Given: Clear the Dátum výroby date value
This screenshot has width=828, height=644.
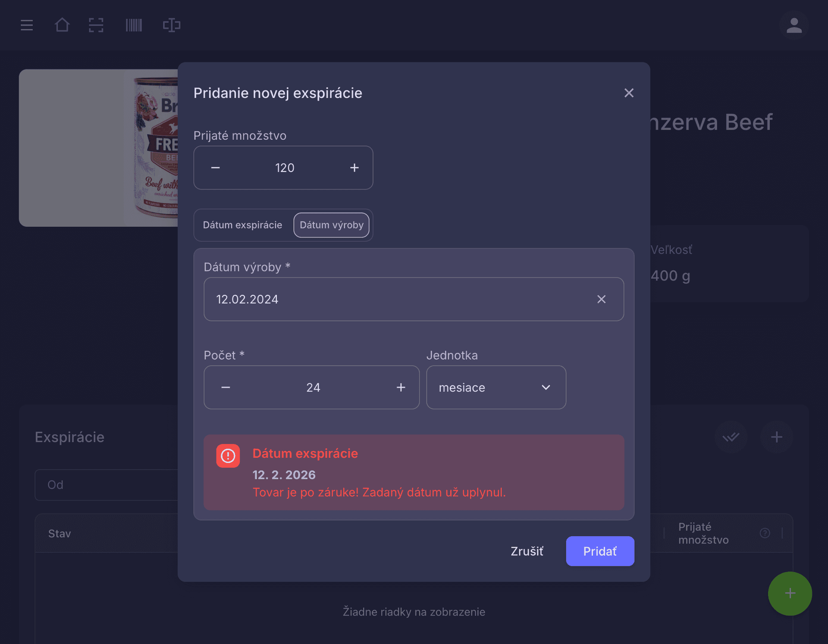Looking at the screenshot, I should click(x=601, y=299).
